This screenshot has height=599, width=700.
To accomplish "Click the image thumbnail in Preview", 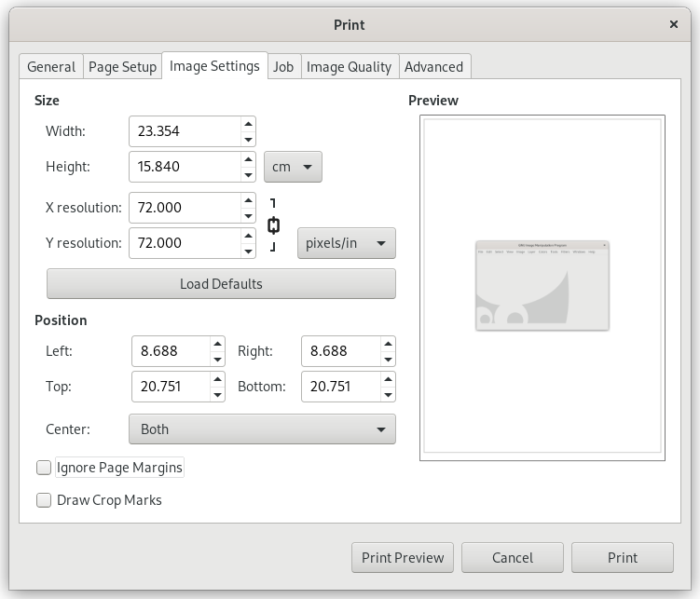I will (542, 286).
